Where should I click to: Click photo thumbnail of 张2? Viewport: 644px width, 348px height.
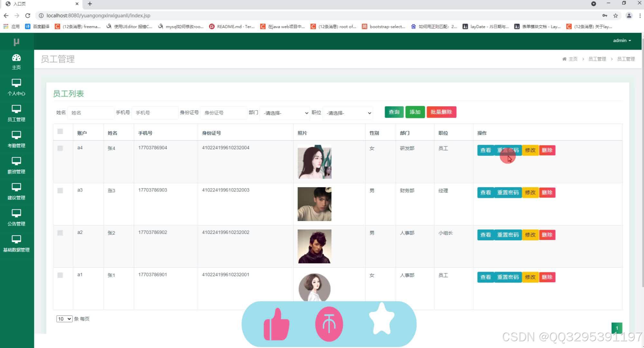315,247
